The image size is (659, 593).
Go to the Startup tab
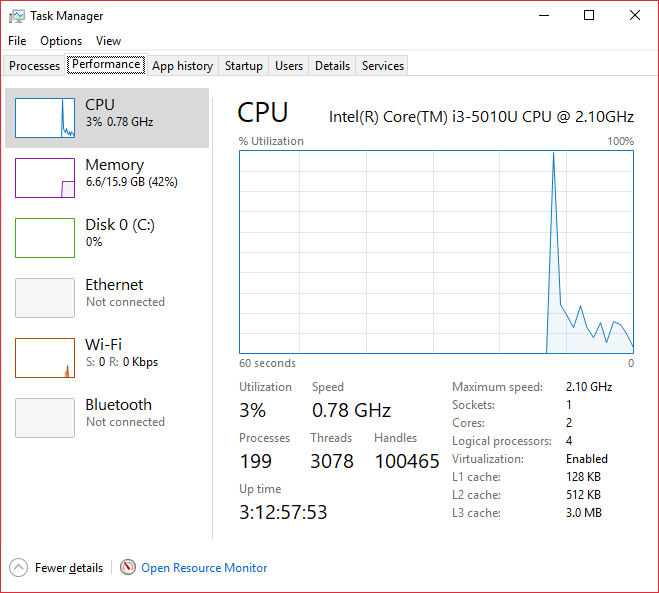(x=244, y=66)
